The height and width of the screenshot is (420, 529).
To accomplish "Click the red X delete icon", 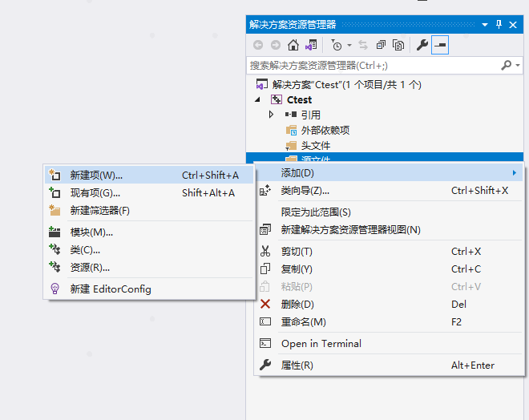I will click(x=265, y=304).
